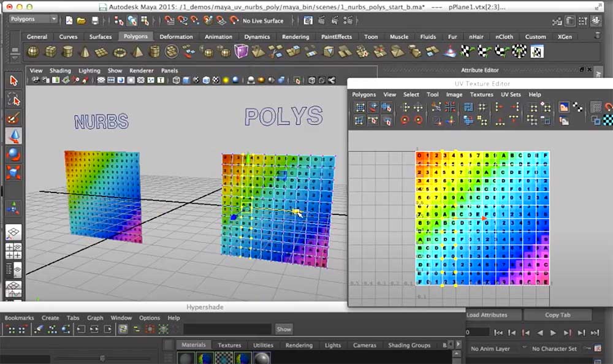Click the Copy Tab button
The image size is (613, 364).
[557, 314]
